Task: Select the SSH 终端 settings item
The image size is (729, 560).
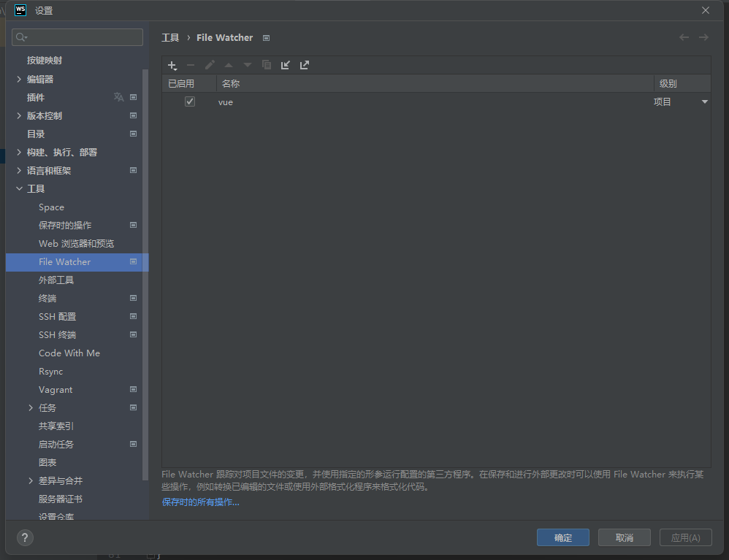Action: [x=57, y=335]
